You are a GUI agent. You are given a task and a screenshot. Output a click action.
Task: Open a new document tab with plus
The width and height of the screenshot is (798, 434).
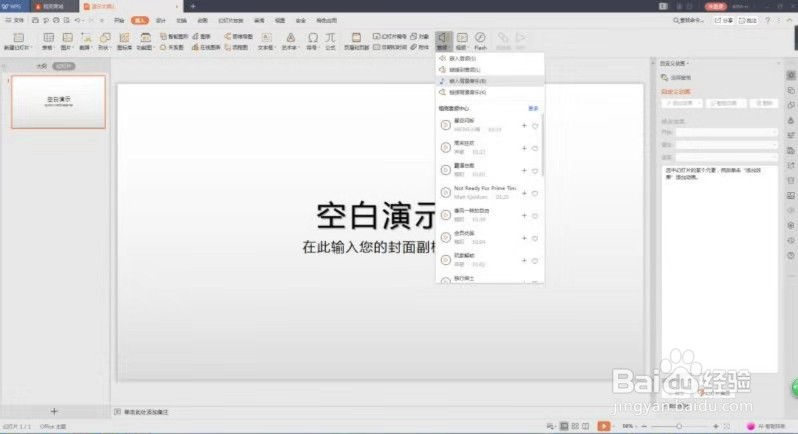193,6
